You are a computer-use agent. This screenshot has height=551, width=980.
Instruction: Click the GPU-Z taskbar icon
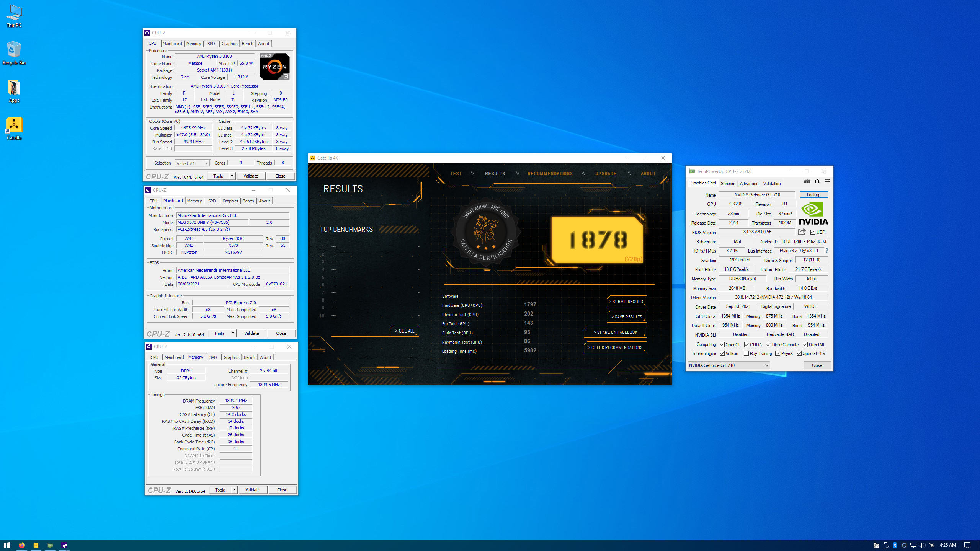pos(50,545)
